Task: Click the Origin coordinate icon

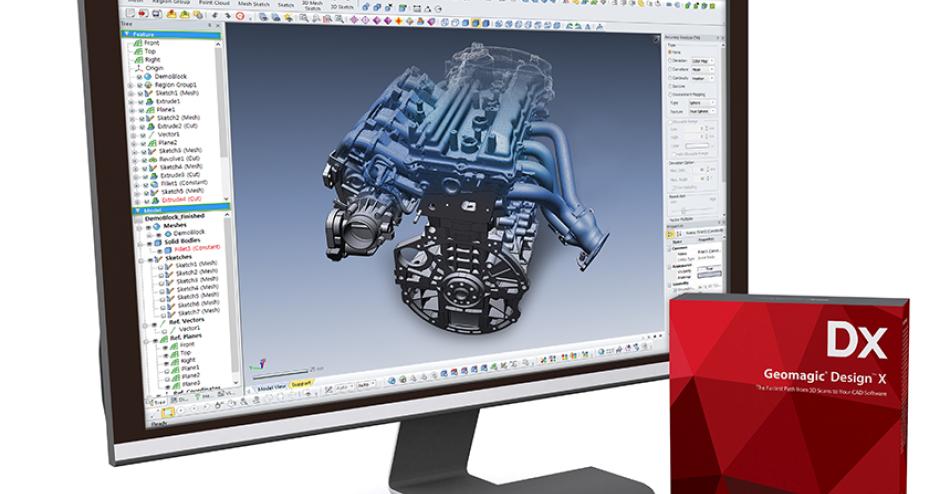Action: coord(142,68)
